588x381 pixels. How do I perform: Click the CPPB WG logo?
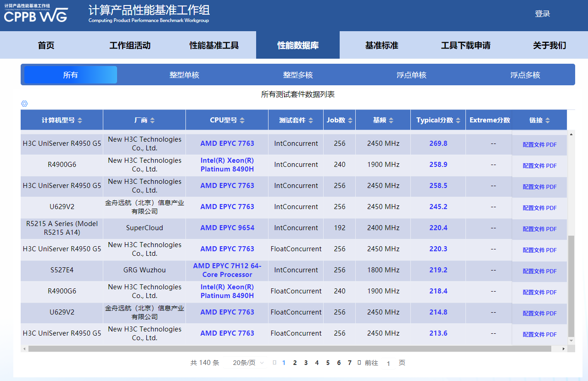coord(36,14)
